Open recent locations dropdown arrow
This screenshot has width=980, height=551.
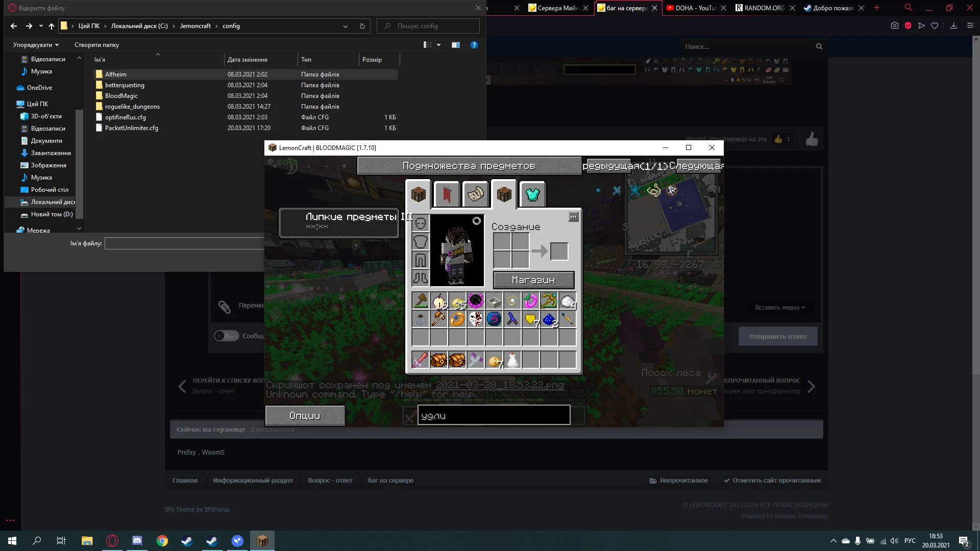41,26
